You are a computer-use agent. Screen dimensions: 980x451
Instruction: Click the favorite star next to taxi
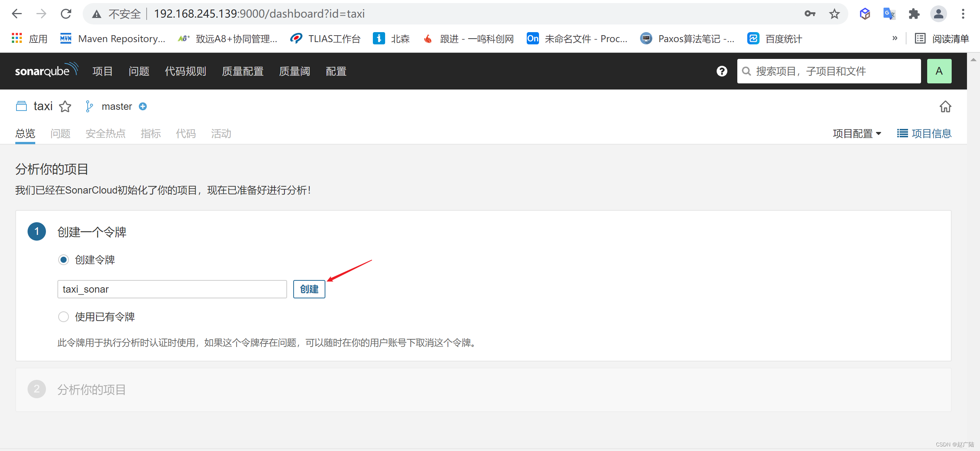(x=65, y=106)
